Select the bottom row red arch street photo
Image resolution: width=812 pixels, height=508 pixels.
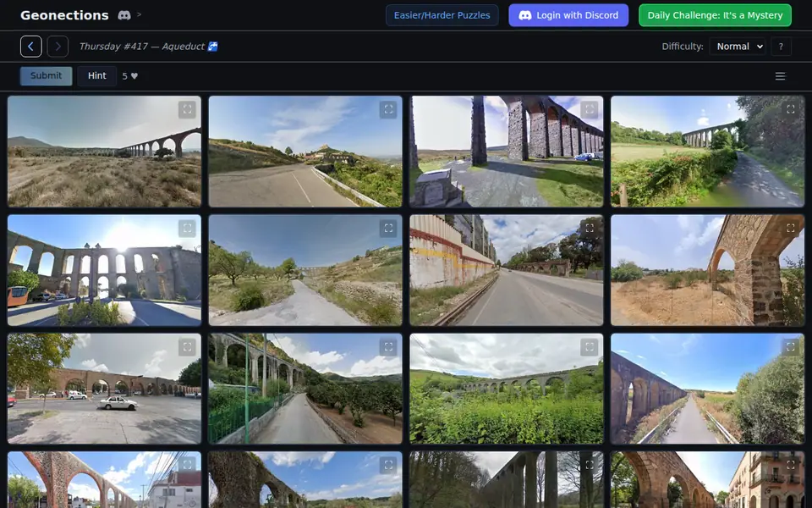(104, 480)
